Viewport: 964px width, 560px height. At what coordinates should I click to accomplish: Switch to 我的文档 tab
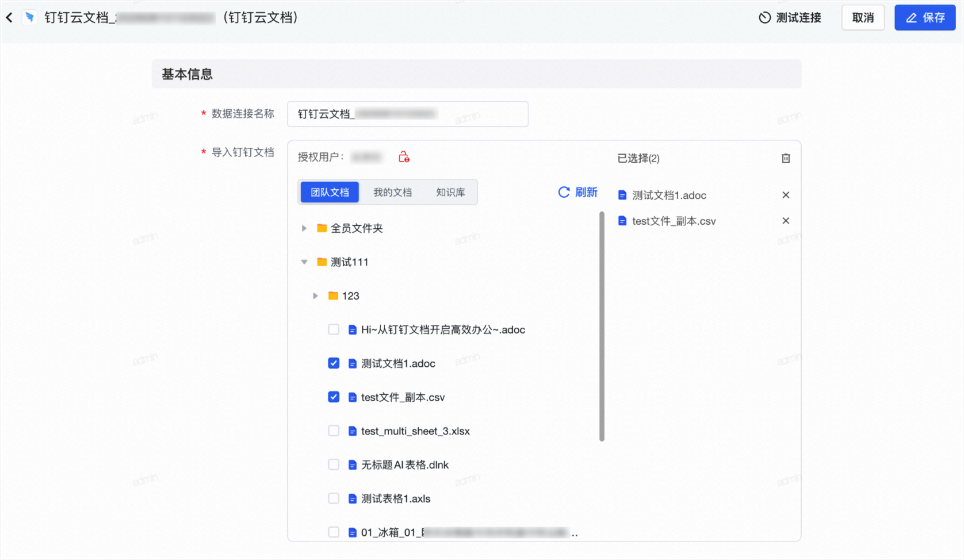point(393,192)
